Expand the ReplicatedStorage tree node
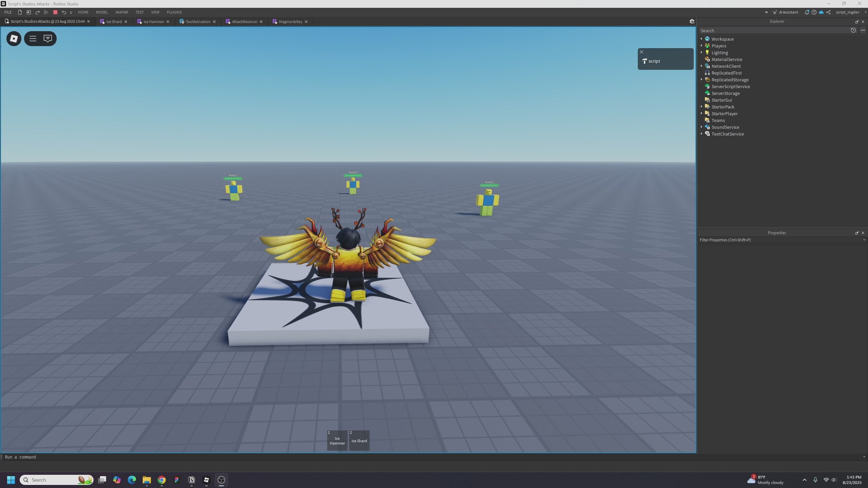Viewport: 868px width, 488px height. point(701,80)
